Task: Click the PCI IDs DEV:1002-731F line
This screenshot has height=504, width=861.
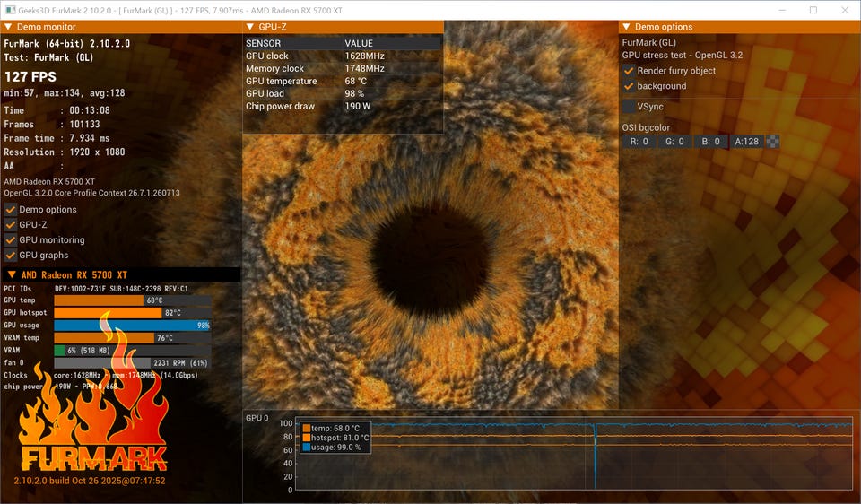Action: tap(96, 289)
